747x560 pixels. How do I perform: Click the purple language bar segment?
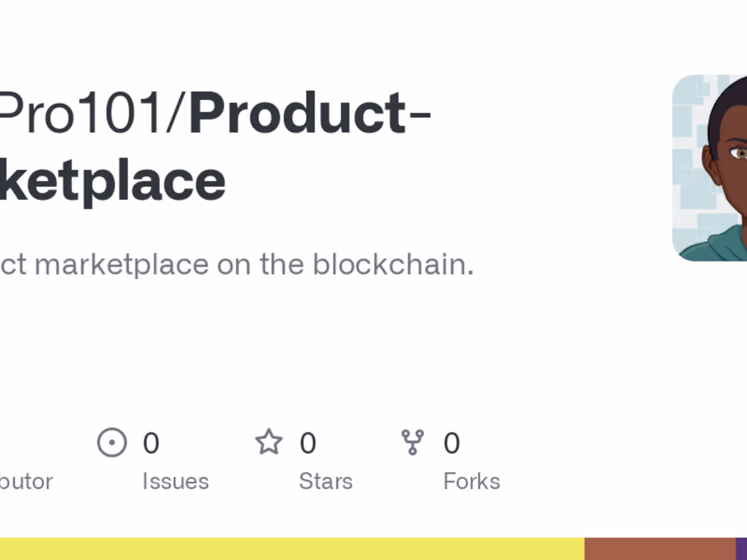click(742, 549)
